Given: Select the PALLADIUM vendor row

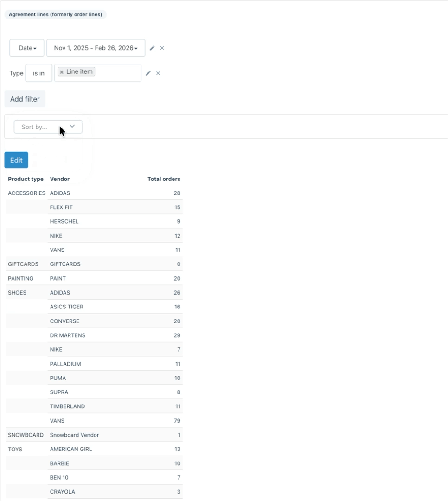Looking at the screenshot, I should pyautogui.click(x=115, y=364).
